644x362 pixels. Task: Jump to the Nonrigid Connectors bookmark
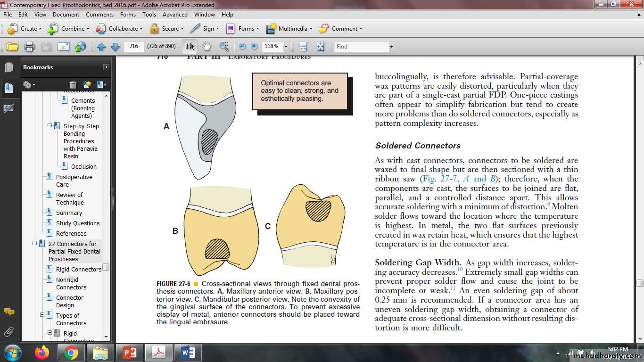point(71,283)
